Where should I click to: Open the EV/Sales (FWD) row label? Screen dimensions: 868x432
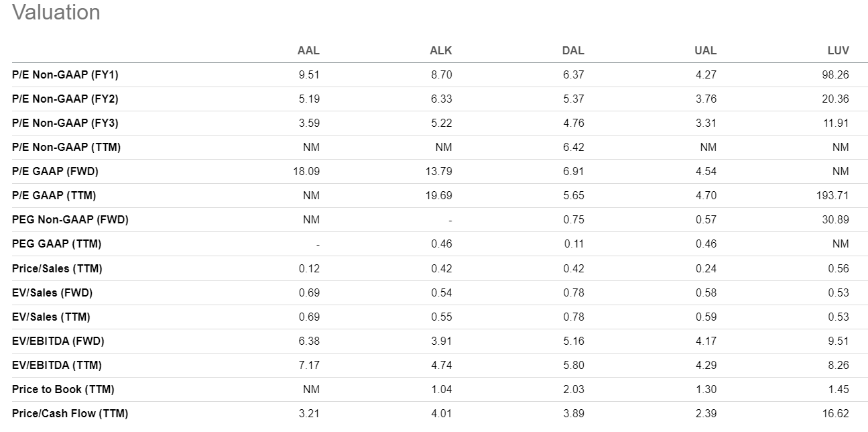click(52, 292)
